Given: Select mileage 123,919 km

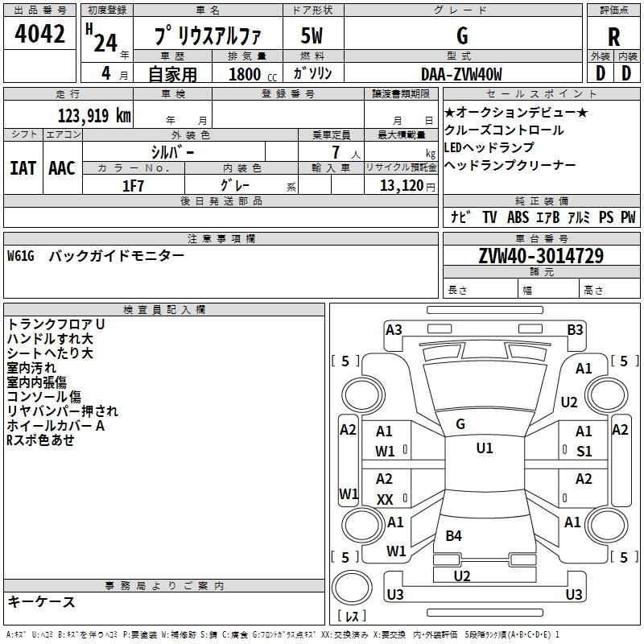Looking at the screenshot, I should tap(94, 116).
